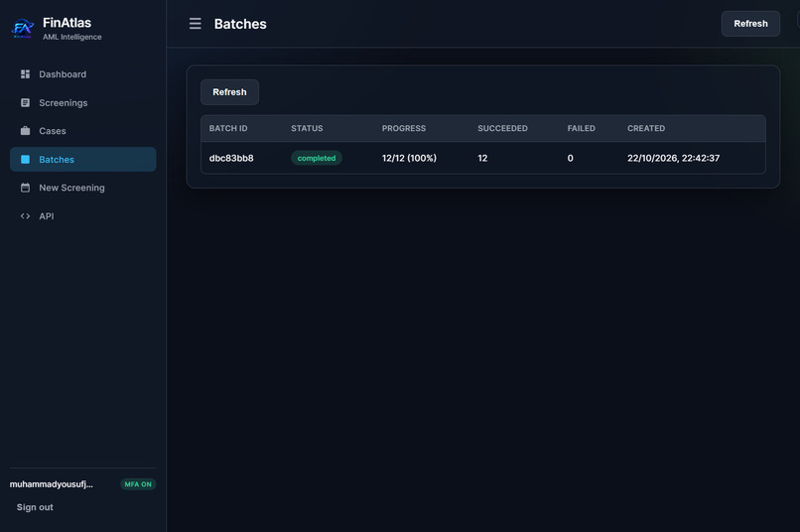This screenshot has width=800, height=532.
Task: Start a New Screening from the sidebar
Action: 82,188
